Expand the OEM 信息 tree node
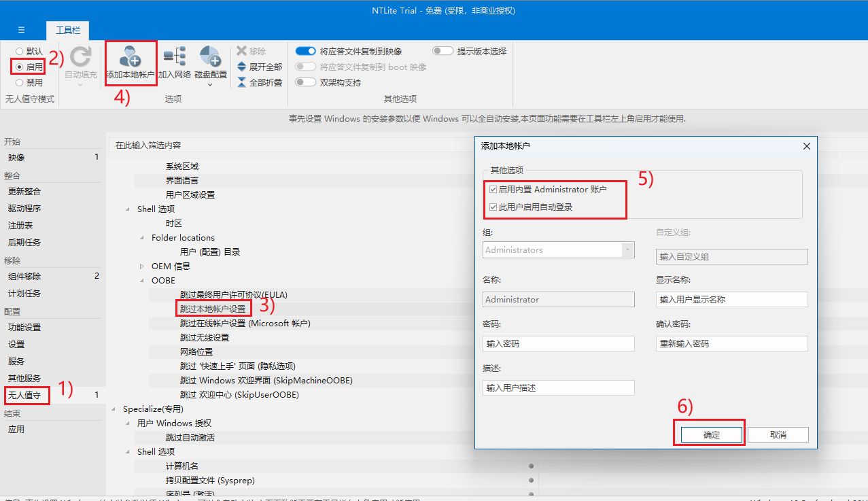868x501 pixels. [142, 266]
